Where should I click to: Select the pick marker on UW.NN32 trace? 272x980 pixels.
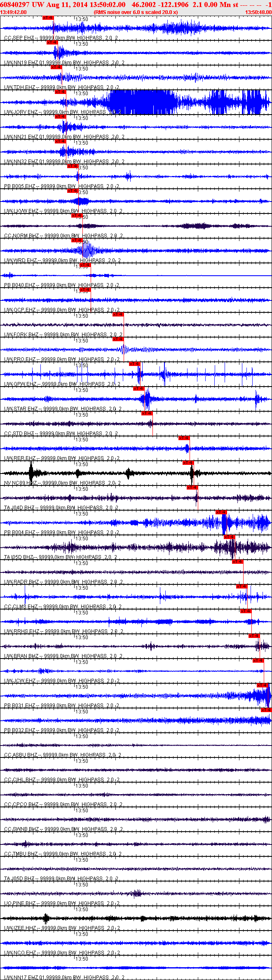coord(60,141)
